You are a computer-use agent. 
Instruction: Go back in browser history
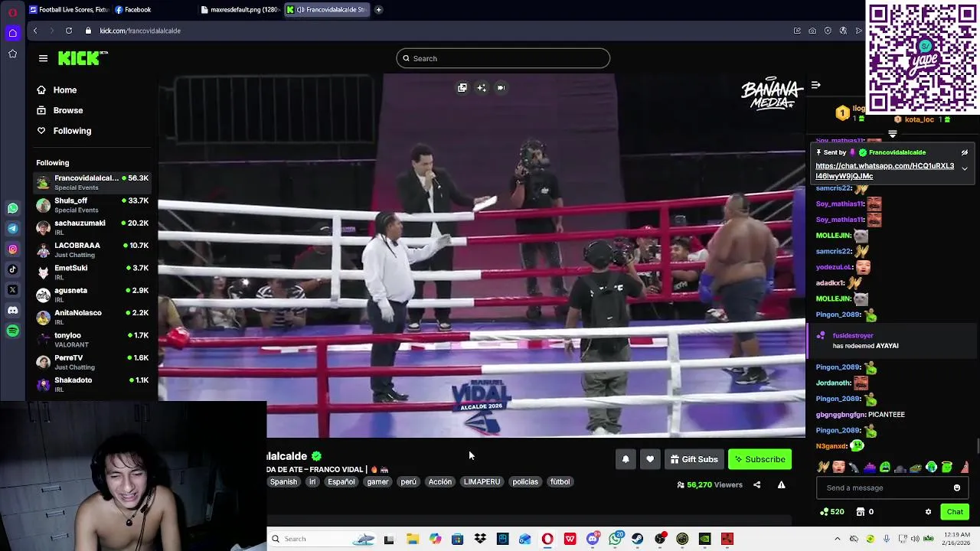click(x=35, y=31)
